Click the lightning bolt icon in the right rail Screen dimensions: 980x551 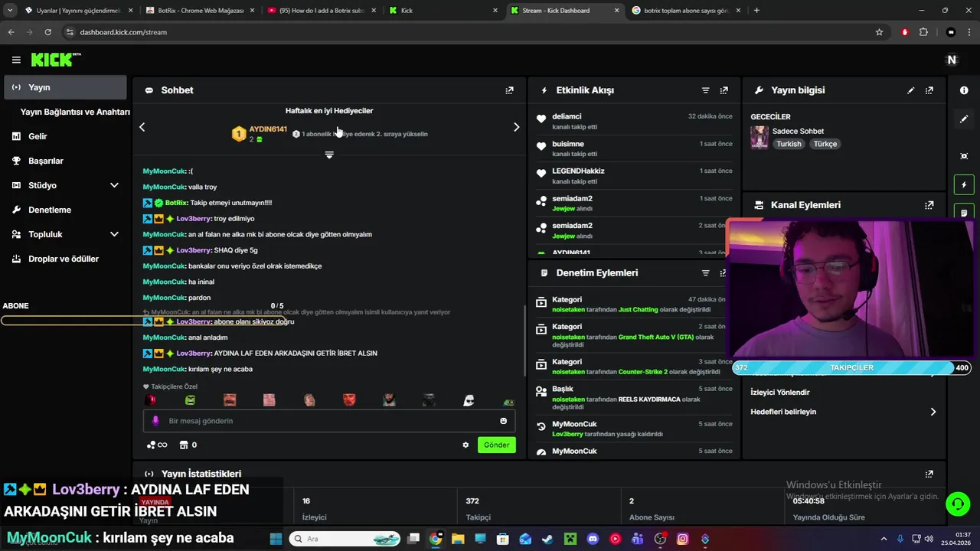click(x=964, y=184)
